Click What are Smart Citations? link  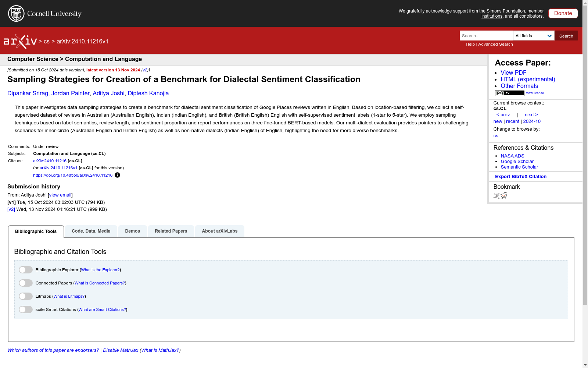(x=102, y=309)
